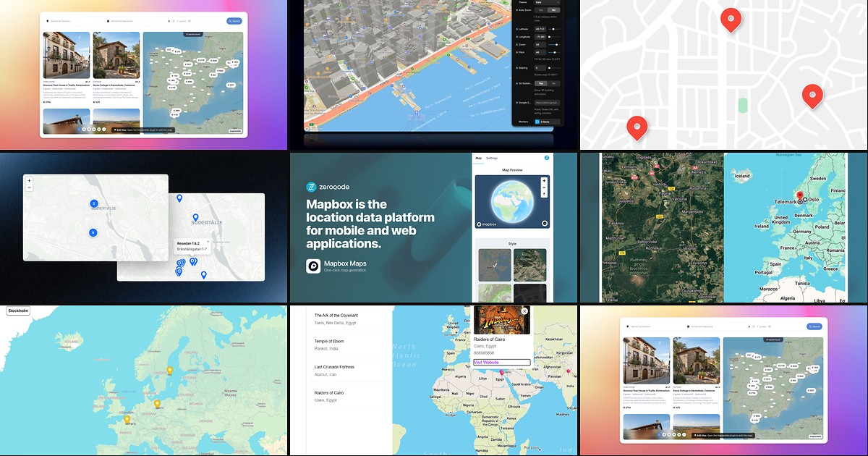Click the Latitude value field
The image size is (868, 456).
(x=540, y=29)
